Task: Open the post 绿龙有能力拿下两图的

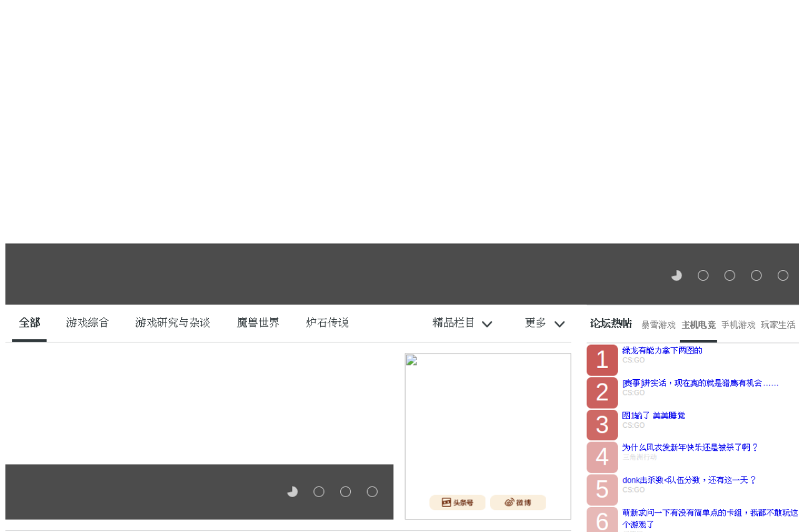Action: tap(662, 351)
